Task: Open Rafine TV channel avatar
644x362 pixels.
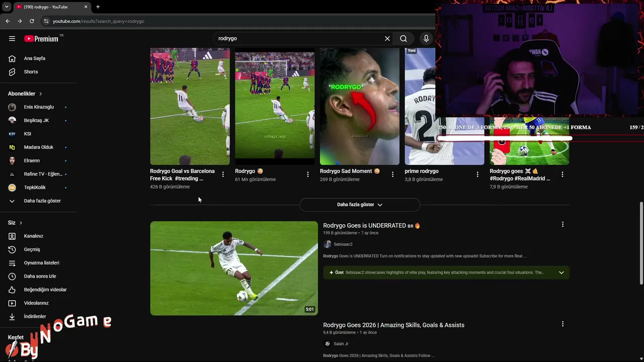Action: 12,174
